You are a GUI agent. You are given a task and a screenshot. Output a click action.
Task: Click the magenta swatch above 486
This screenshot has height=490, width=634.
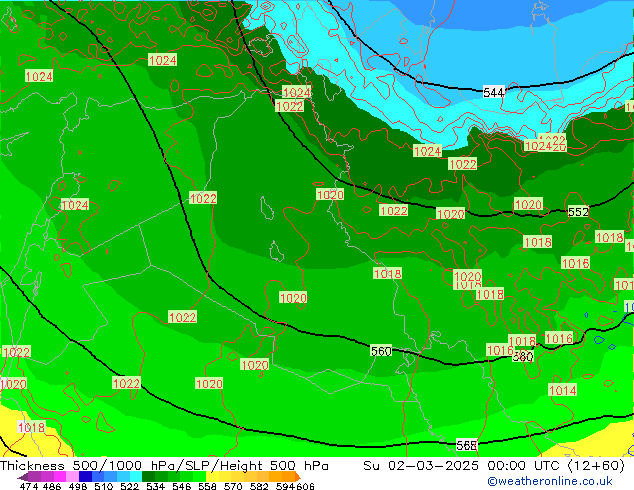pos(60,476)
